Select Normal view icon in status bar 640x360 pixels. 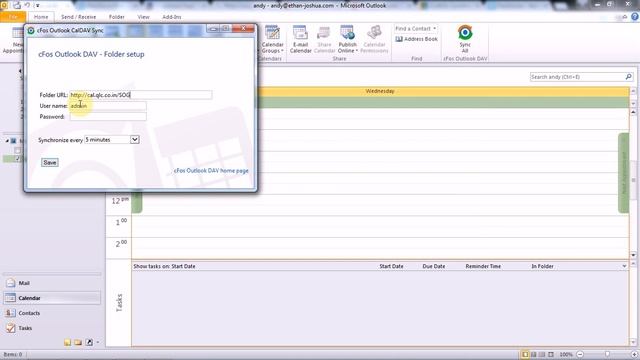[x=525, y=354]
